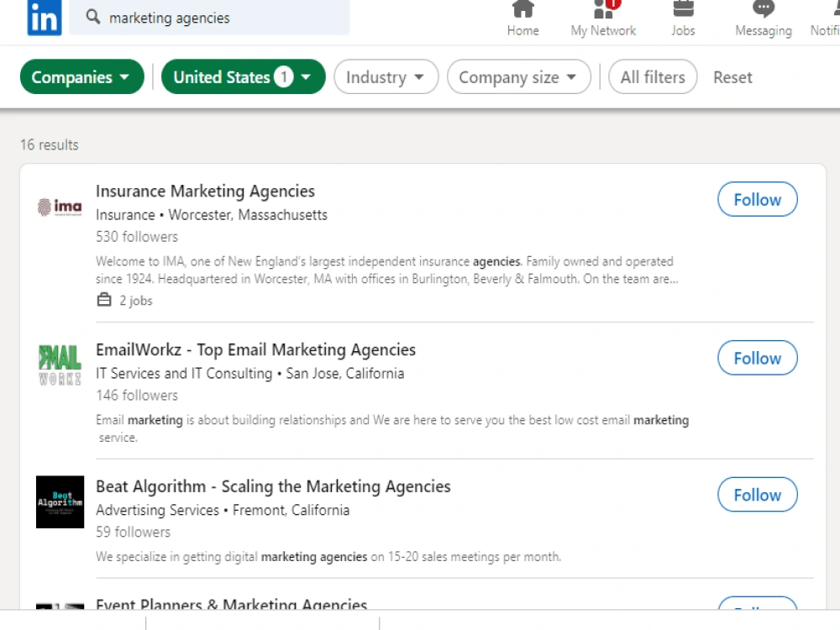
Task: Follow EmailWorkz company
Action: [758, 358]
